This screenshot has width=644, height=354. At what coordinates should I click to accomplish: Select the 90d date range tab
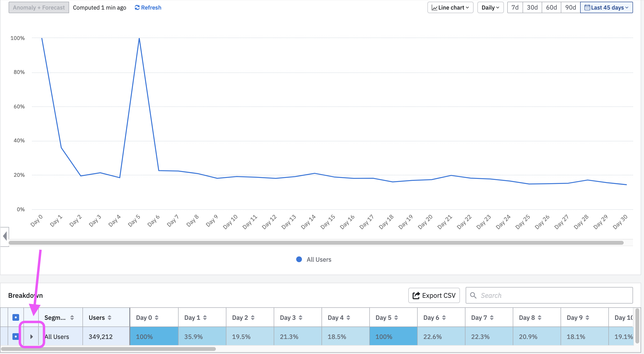pyautogui.click(x=571, y=7)
